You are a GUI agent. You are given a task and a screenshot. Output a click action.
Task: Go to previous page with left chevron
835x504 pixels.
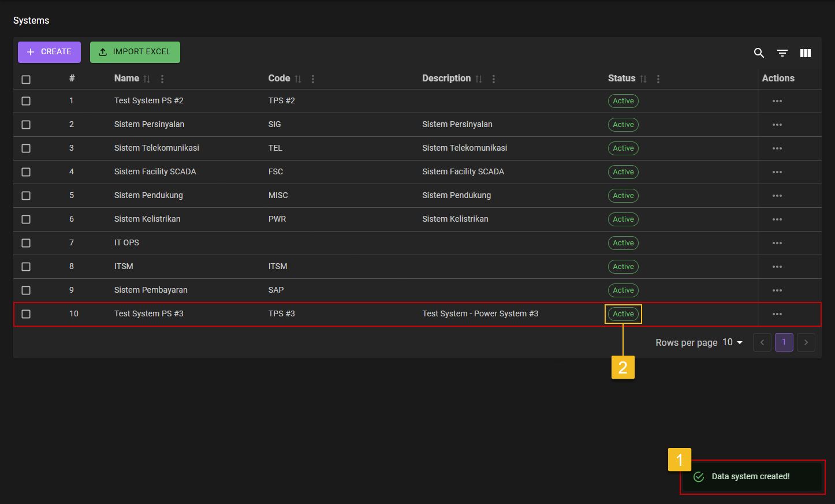762,342
